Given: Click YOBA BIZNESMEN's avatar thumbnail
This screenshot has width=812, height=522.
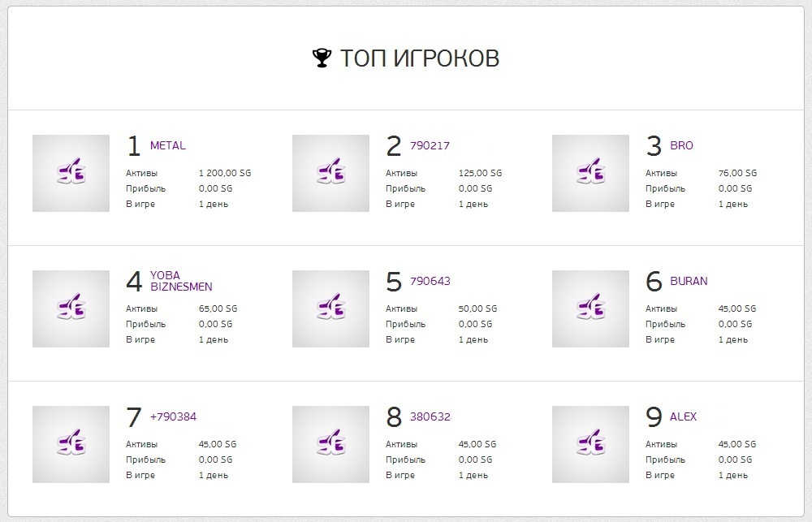Looking at the screenshot, I should click(x=71, y=309).
